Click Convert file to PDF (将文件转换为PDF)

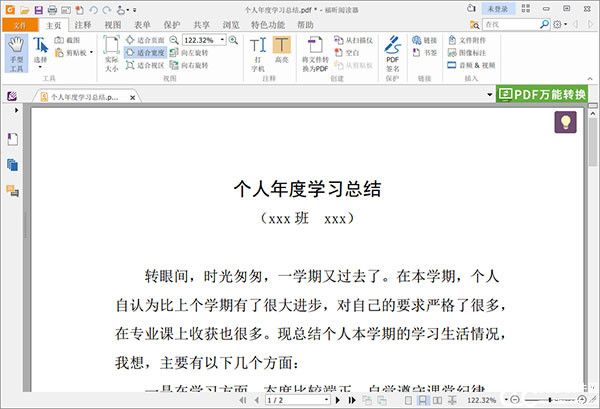point(315,54)
